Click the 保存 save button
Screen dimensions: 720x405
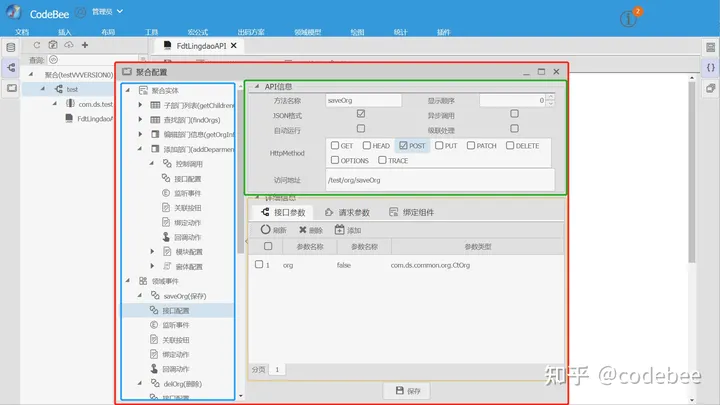[x=407, y=391]
